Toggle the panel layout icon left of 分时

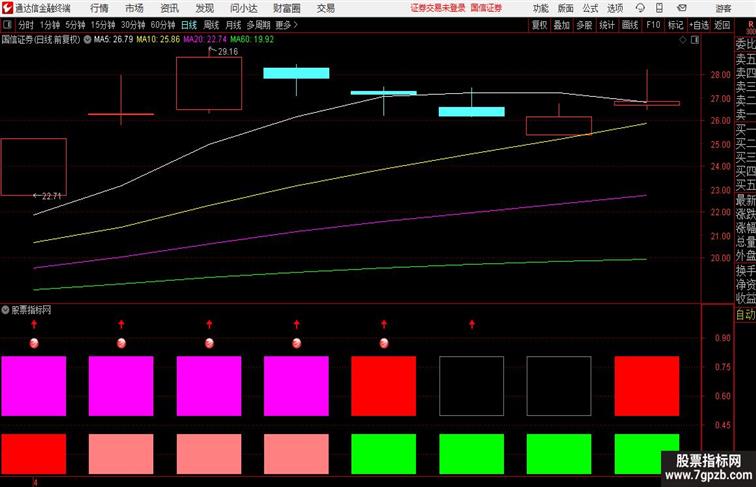[x=7, y=25]
